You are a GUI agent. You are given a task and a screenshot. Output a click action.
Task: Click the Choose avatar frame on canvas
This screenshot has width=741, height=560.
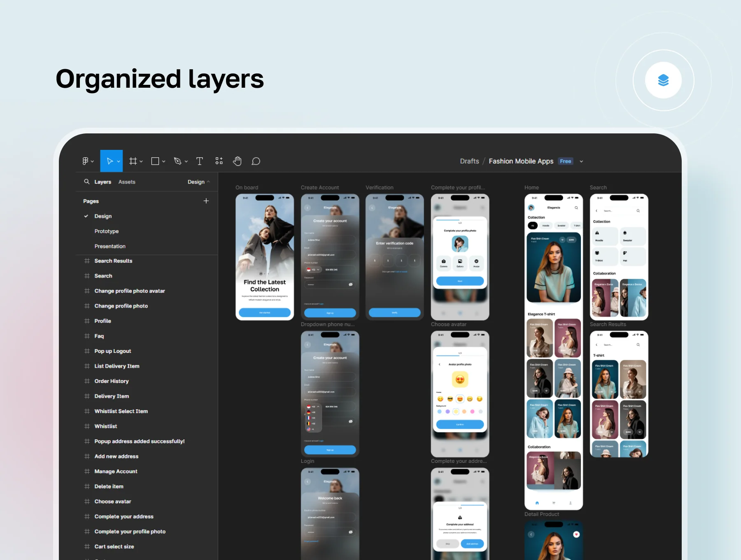click(460, 394)
